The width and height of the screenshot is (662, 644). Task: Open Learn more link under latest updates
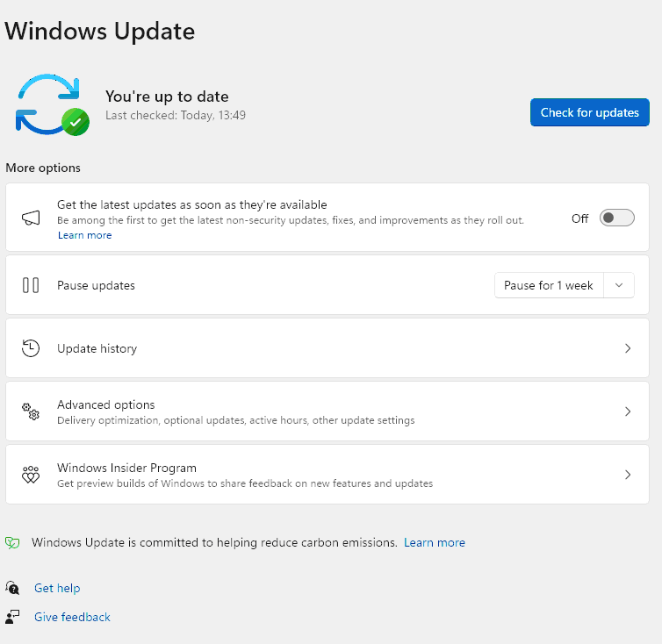click(x=85, y=235)
